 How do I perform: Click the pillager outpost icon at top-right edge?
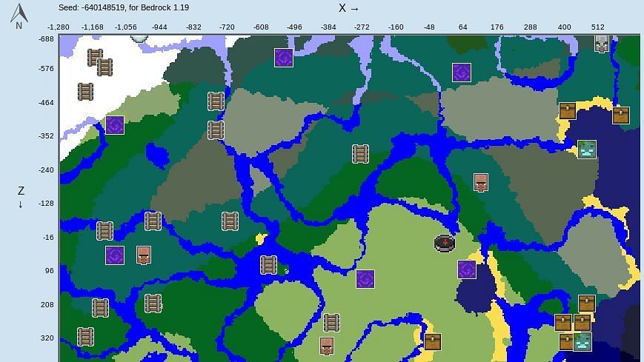[x=602, y=43]
